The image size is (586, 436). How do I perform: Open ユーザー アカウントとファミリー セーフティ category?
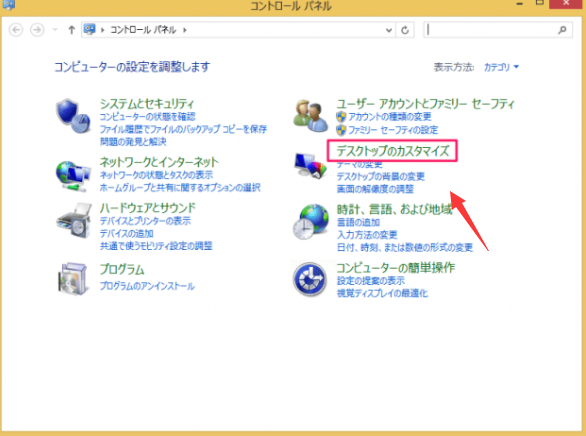pos(425,103)
